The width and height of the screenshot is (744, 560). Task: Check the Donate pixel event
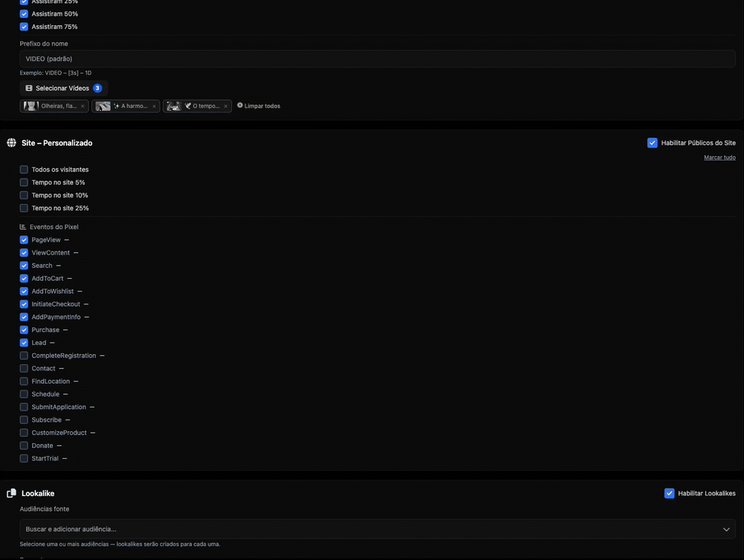[x=24, y=445]
